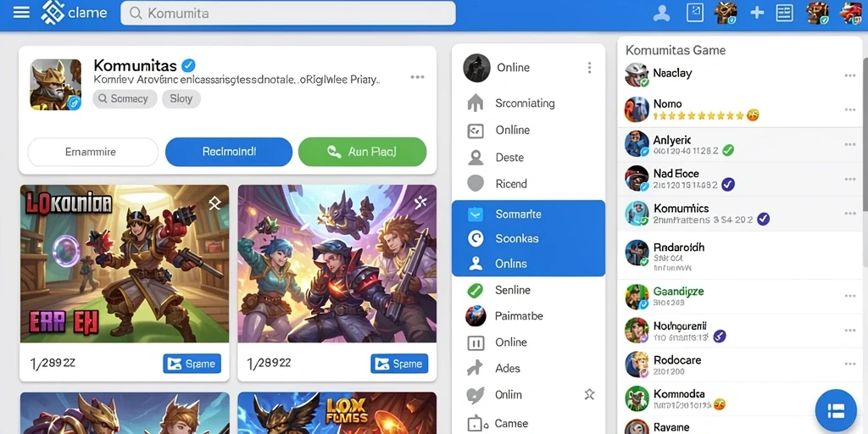Screen dimensions: 868x434
Task: Toggle the Somcey filter chip
Action: [125, 99]
